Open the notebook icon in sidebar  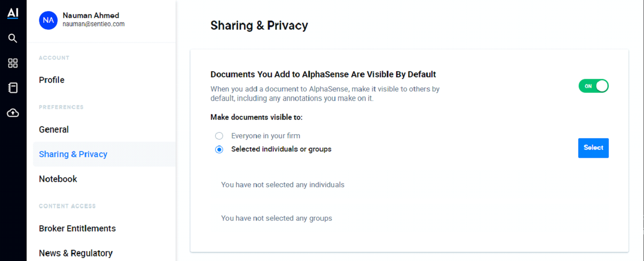13,88
